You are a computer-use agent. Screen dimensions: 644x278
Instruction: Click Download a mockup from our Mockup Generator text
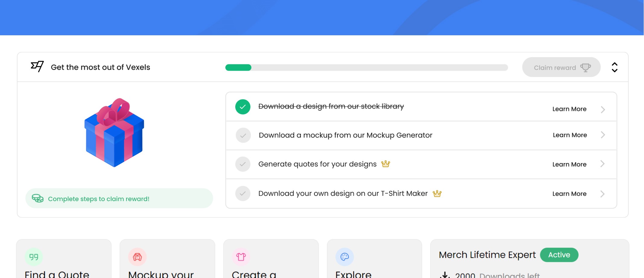(x=345, y=135)
